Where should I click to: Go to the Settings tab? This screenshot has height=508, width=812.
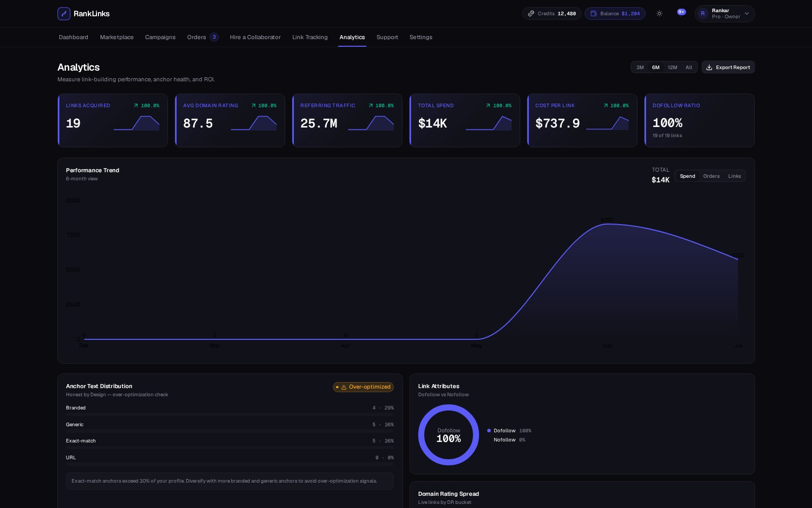(x=421, y=37)
